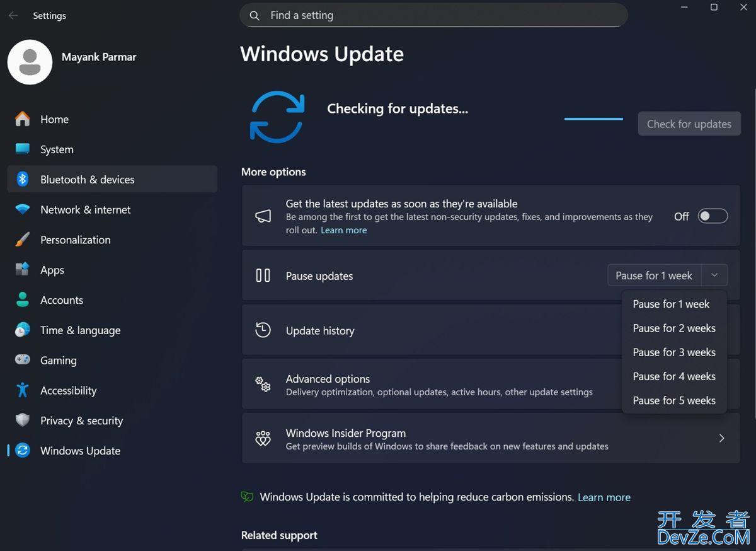Open the Apps settings label
Image resolution: width=756 pixels, height=551 pixels.
tap(52, 270)
